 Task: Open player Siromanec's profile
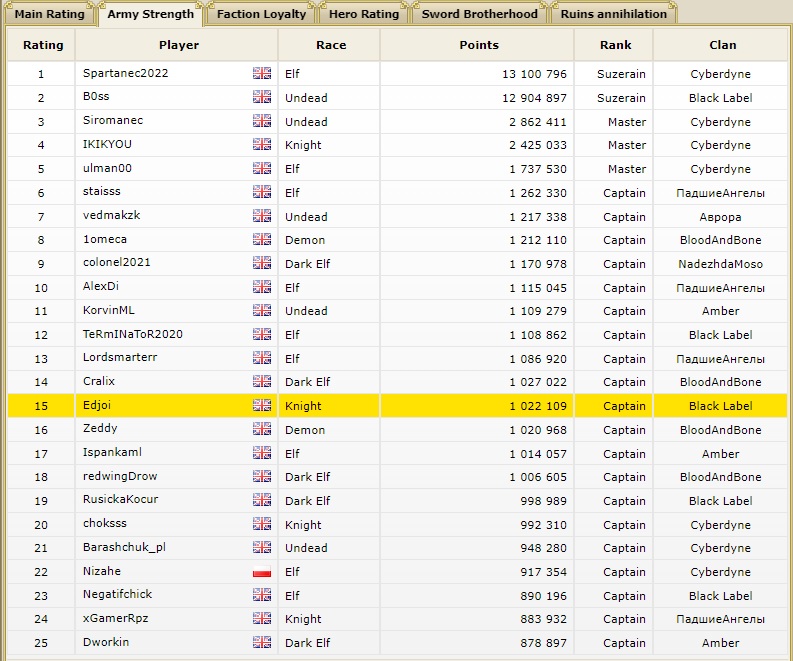pos(113,121)
